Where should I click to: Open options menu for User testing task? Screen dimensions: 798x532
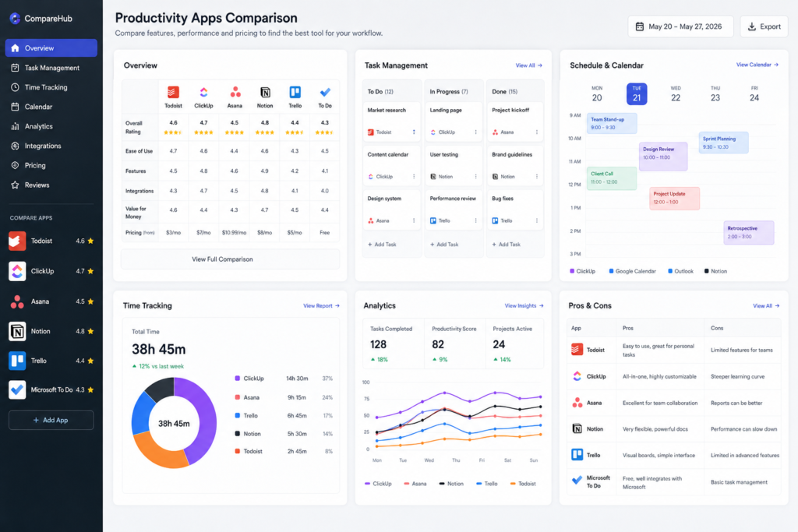pyautogui.click(x=476, y=177)
